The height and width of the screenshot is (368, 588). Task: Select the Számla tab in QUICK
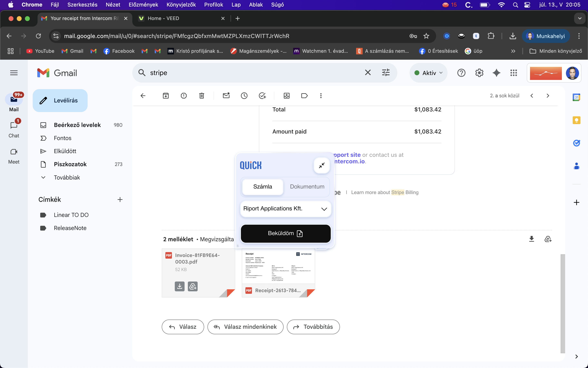click(263, 187)
